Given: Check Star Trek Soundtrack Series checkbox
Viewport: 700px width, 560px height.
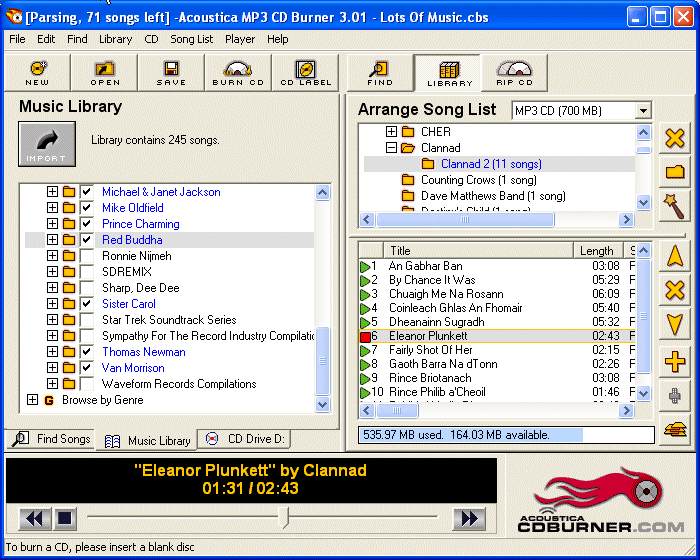Looking at the screenshot, I should click(87, 320).
